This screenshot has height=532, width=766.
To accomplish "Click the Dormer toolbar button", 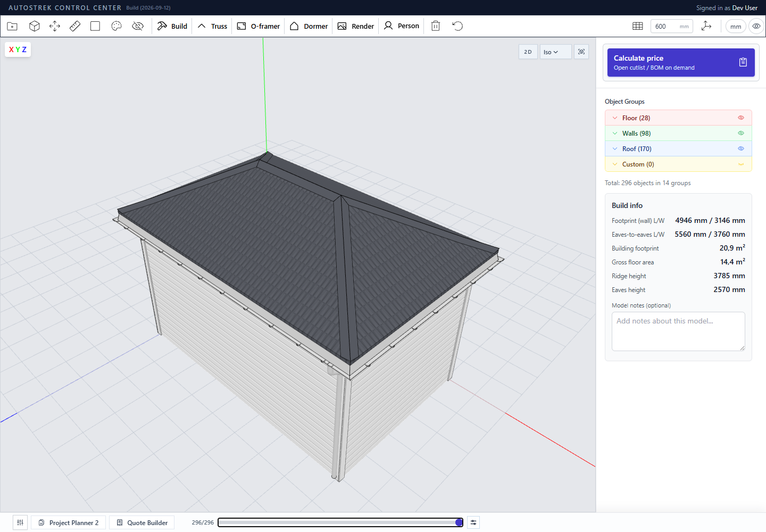I will coord(309,26).
